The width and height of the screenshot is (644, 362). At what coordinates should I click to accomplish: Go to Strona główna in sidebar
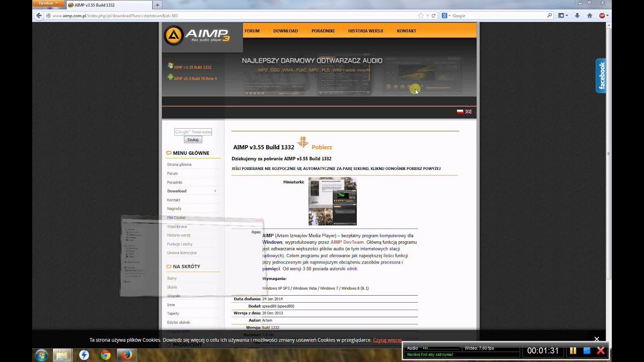[x=179, y=164]
